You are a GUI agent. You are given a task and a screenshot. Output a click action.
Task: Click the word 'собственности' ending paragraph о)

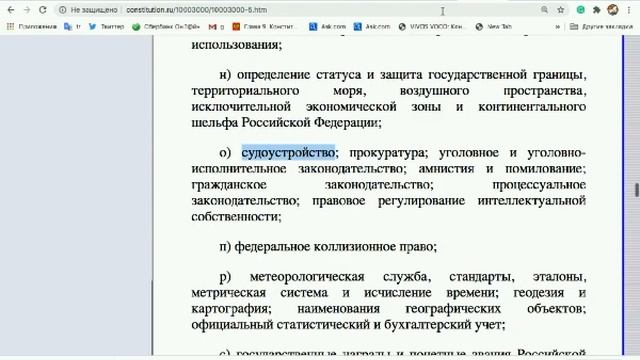pos(236,216)
